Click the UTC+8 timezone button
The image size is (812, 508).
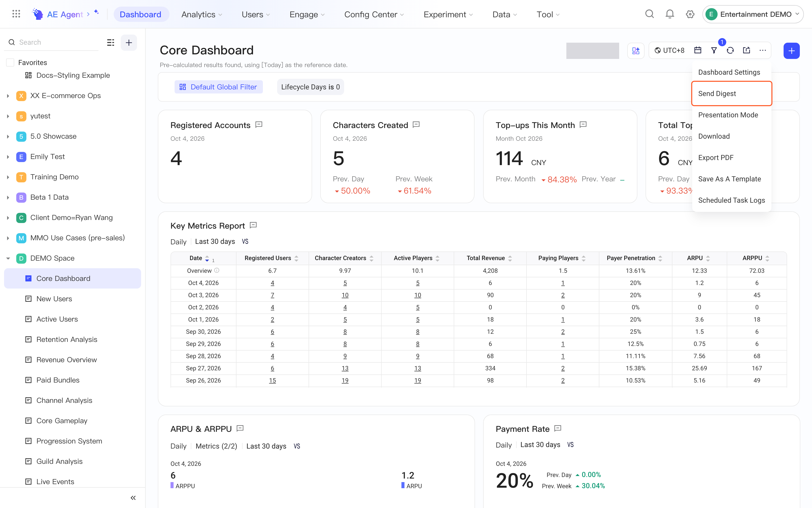pos(669,50)
